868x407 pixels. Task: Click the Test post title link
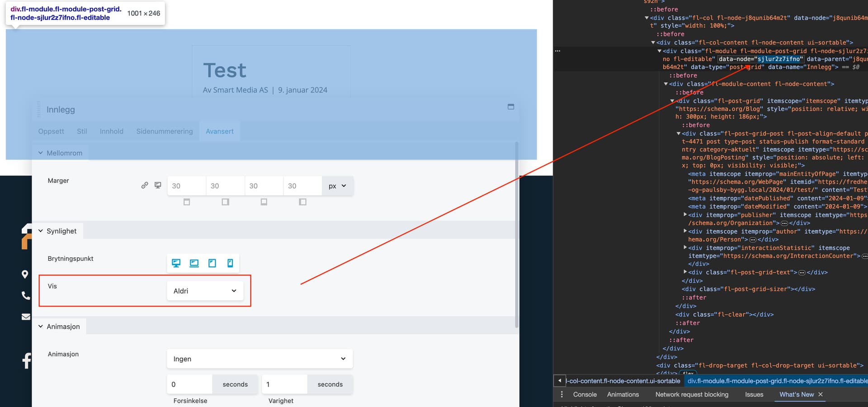point(225,71)
